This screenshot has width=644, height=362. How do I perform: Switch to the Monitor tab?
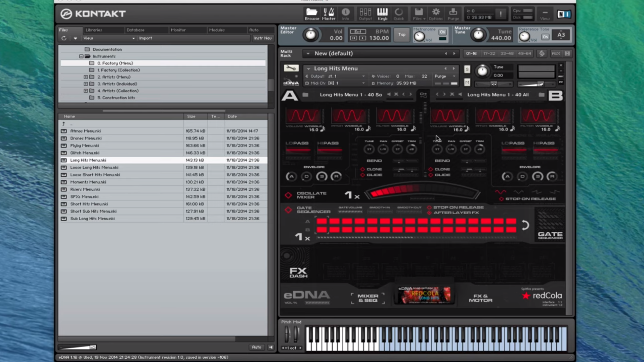click(178, 30)
